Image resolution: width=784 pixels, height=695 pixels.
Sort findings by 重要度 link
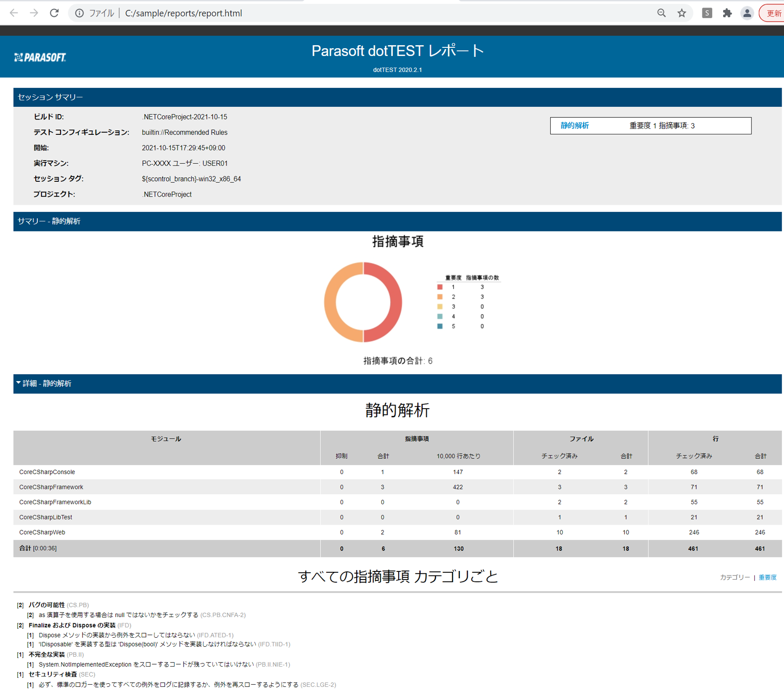767,577
